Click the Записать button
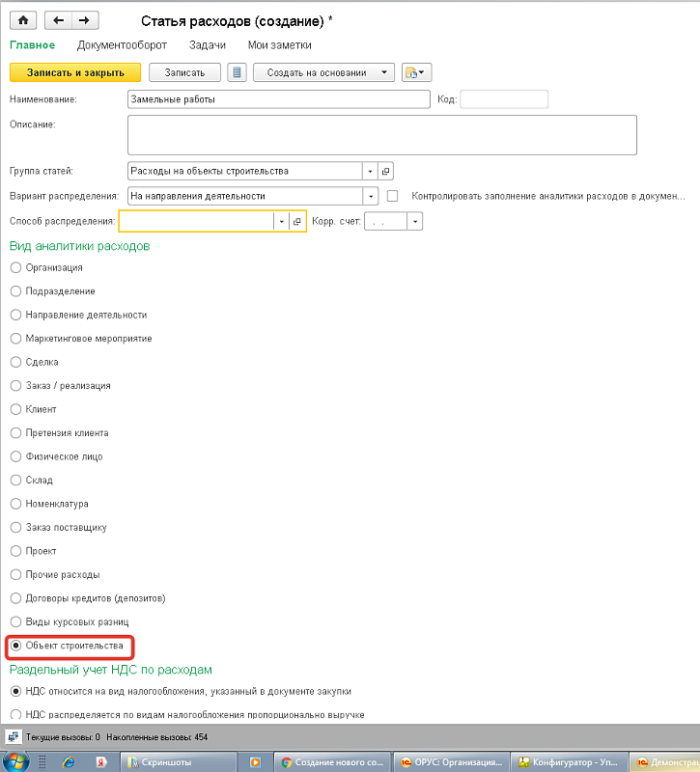 184,72
